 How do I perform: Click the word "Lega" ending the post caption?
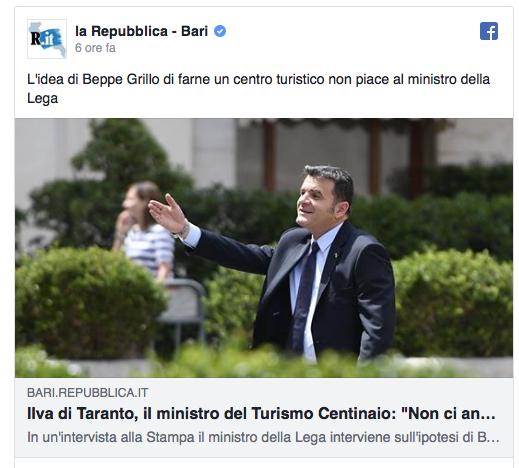[x=42, y=98]
